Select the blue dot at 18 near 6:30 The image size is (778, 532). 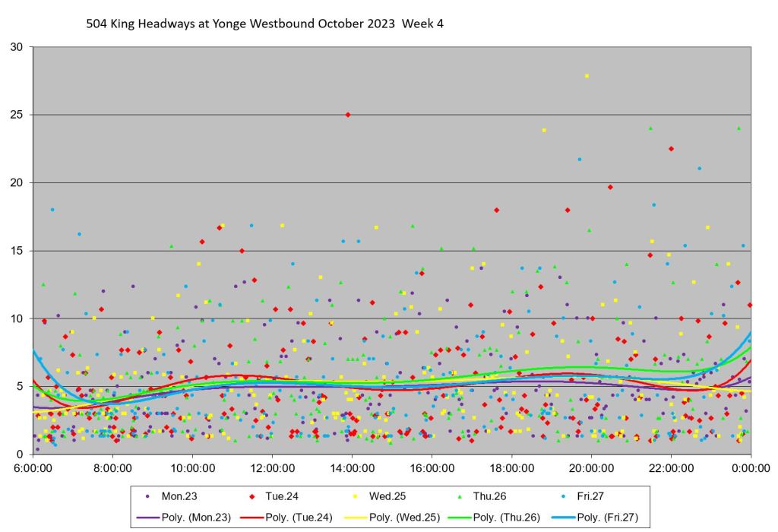pyautogui.click(x=52, y=210)
